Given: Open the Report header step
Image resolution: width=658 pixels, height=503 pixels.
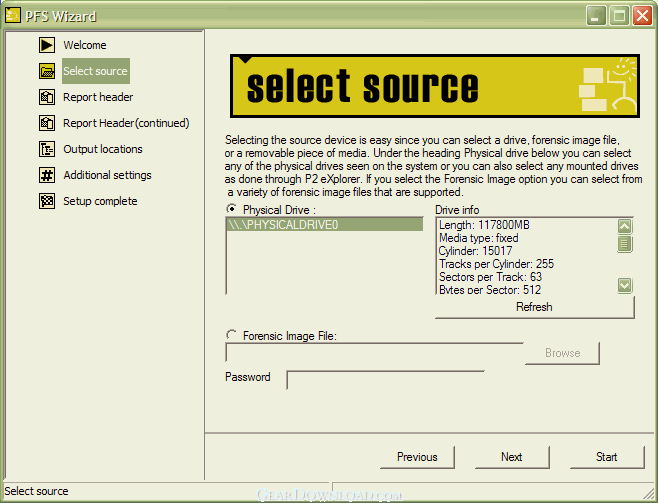Looking at the screenshot, I should [x=98, y=97].
